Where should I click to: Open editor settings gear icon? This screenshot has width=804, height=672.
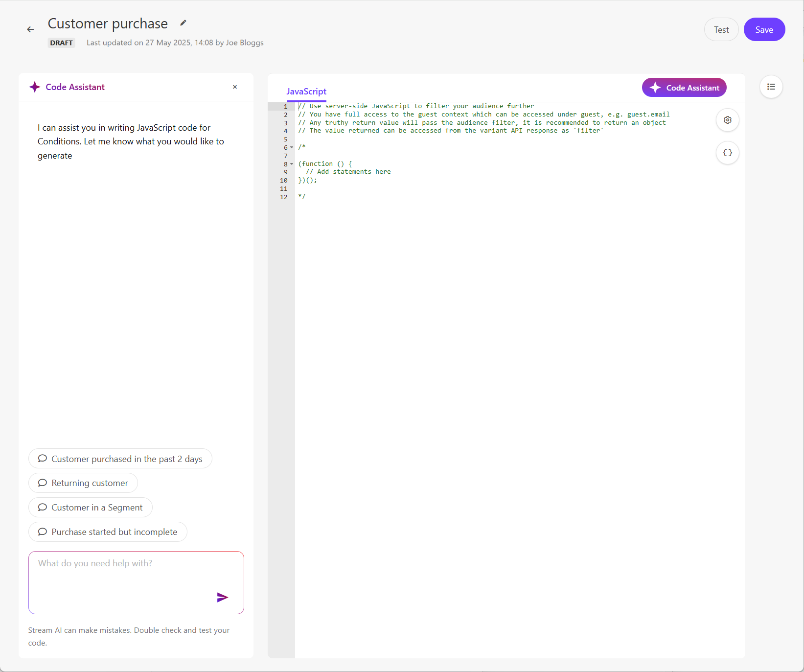tap(728, 120)
